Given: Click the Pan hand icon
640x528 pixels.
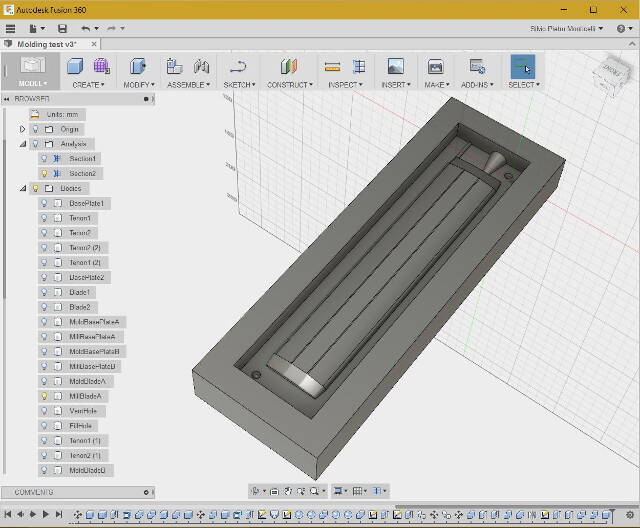Looking at the screenshot, I should click(288, 491).
